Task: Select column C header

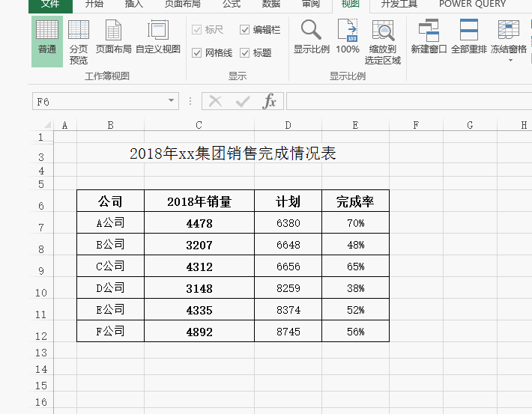Action: 199,125
